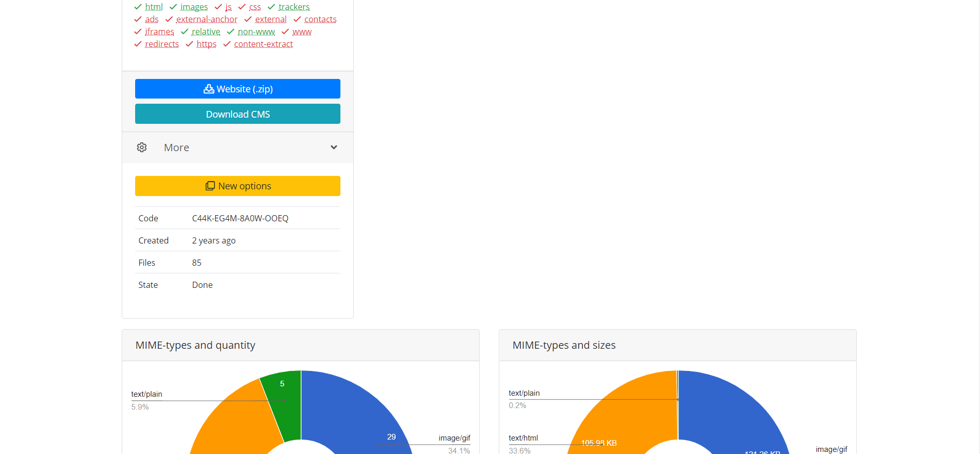Screen dimensions: 980x454
Task: Click text/html label in sizes chart
Action: [x=523, y=438]
